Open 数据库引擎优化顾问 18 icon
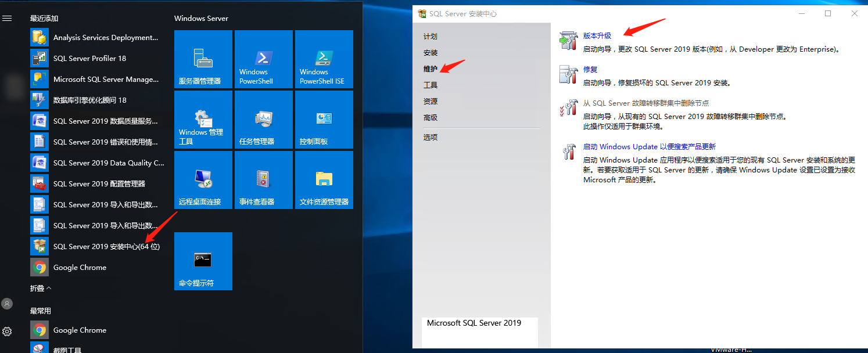The image size is (868, 353). tap(40, 100)
